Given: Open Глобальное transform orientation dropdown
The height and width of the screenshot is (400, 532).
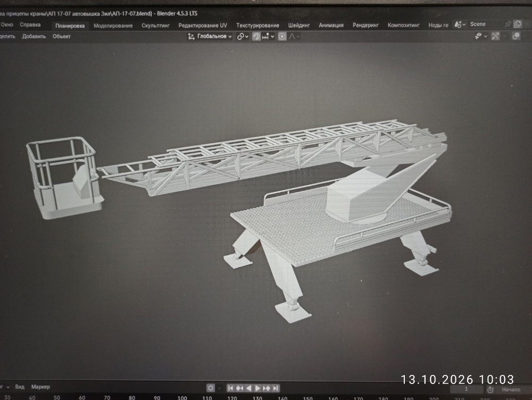Looking at the screenshot, I should pyautogui.click(x=210, y=36).
